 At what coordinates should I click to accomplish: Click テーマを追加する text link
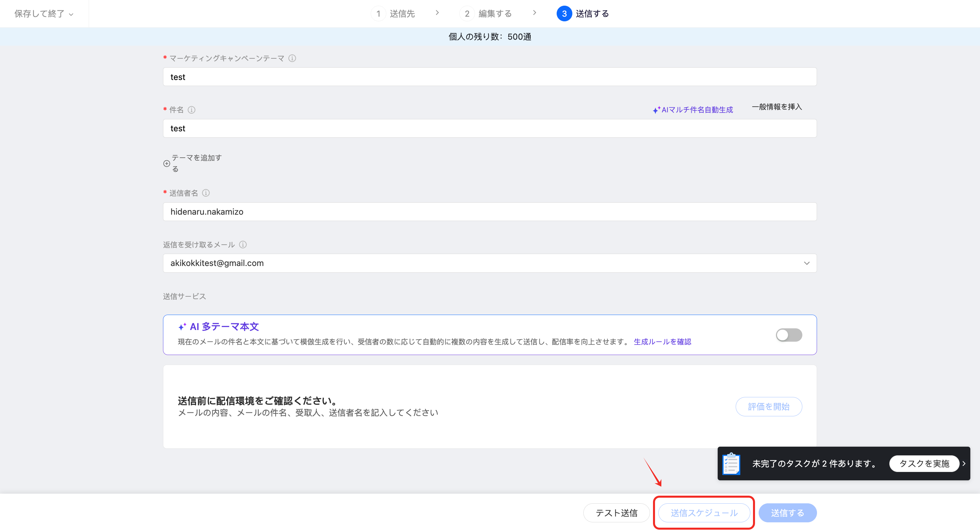pos(196,163)
